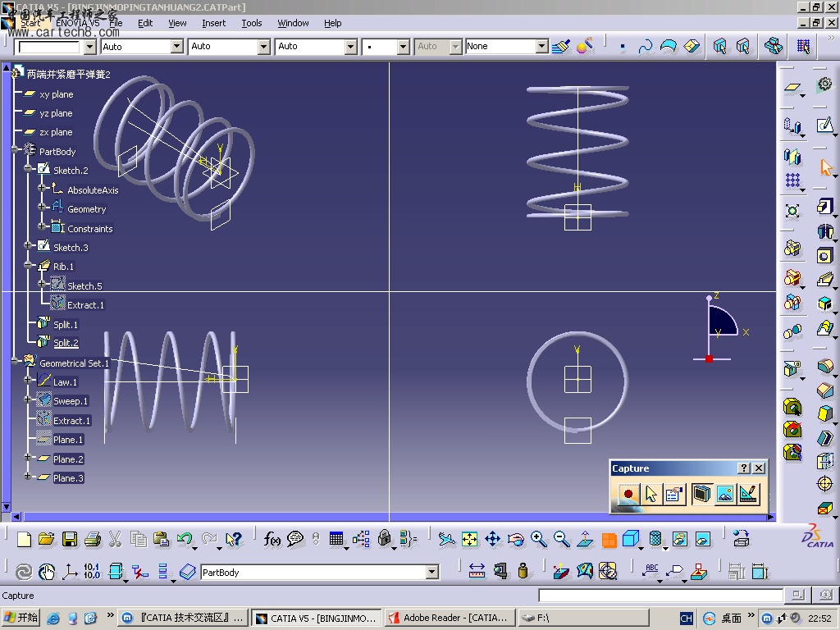The image size is (840, 630).
Task: Click the horizontal scrollbar in the viewport
Action: 393,517
